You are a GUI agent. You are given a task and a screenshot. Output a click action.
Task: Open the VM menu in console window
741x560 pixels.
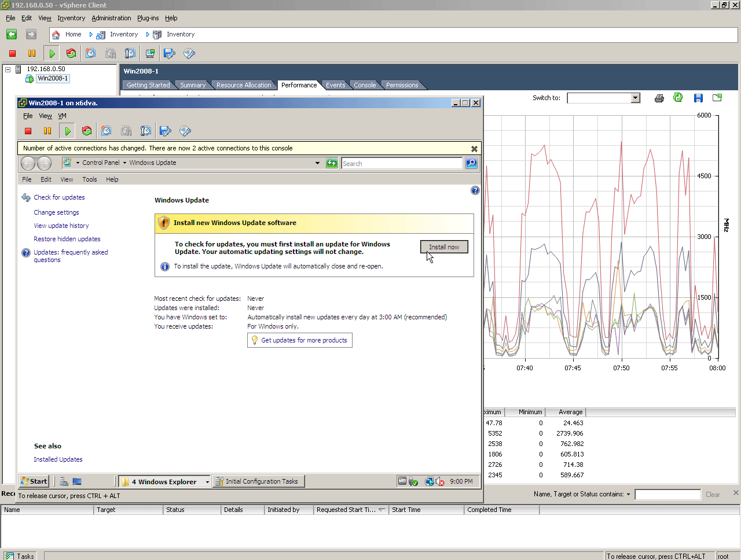tap(62, 116)
